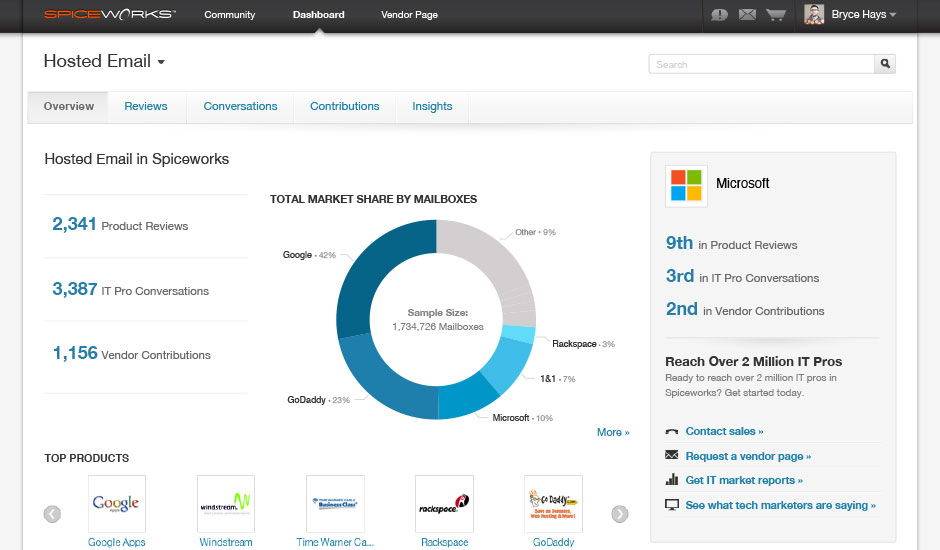Go to previous top products with left arrow

pos(52,514)
